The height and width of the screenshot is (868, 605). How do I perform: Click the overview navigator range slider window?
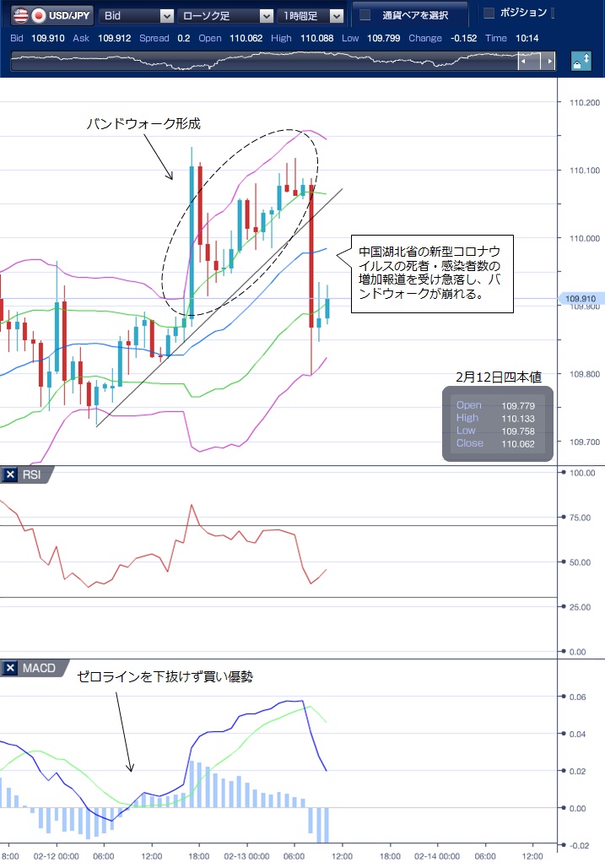(x=536, y=62)
